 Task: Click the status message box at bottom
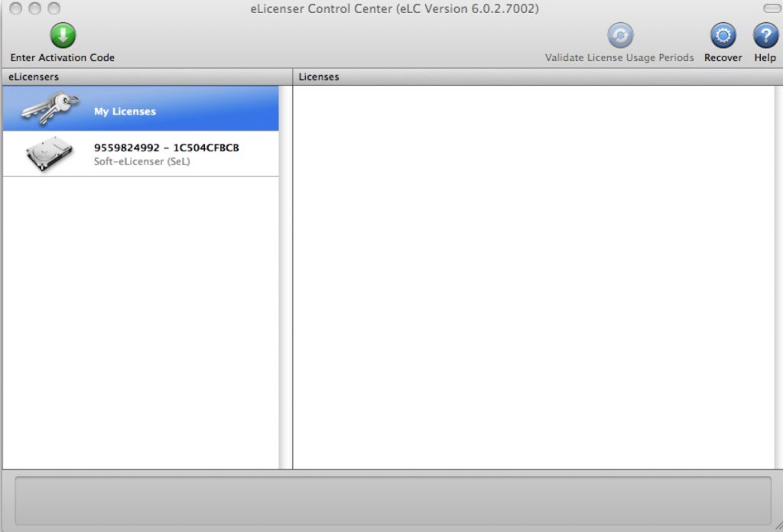(393, 501)
